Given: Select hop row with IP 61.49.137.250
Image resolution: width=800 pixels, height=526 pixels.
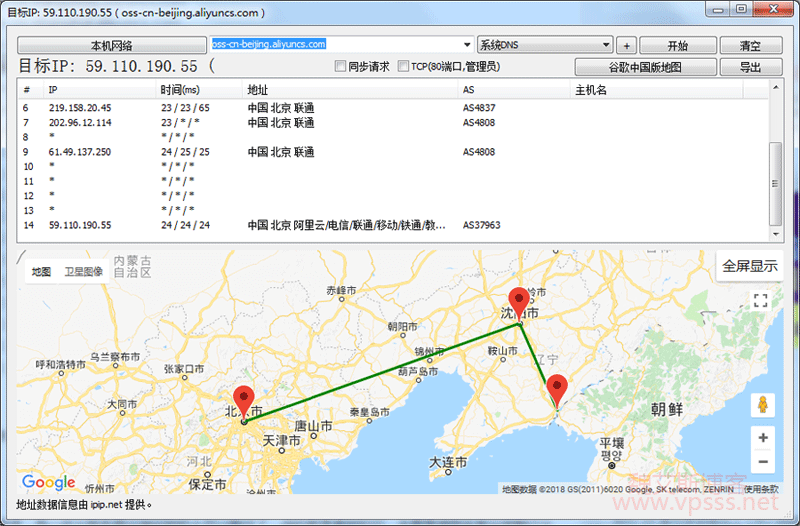Looking at the screenshot, I should tap(393, 152).
